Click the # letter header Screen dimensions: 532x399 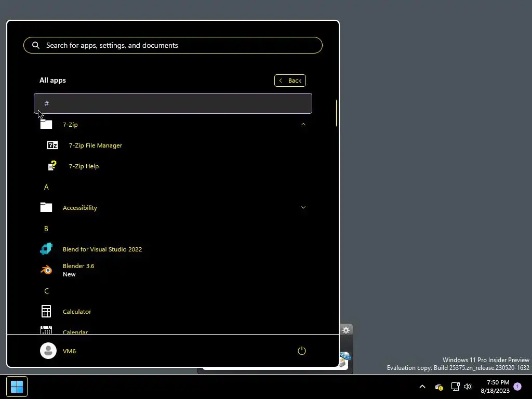point(172,103)
